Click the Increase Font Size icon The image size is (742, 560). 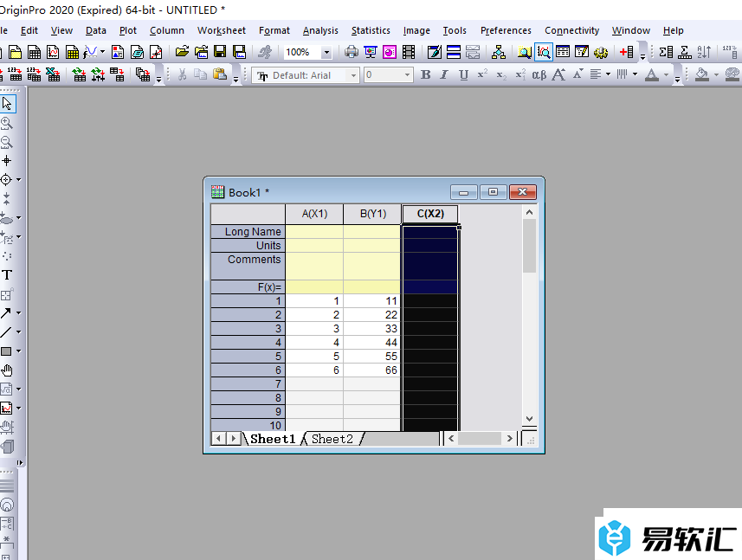(558, 74)
